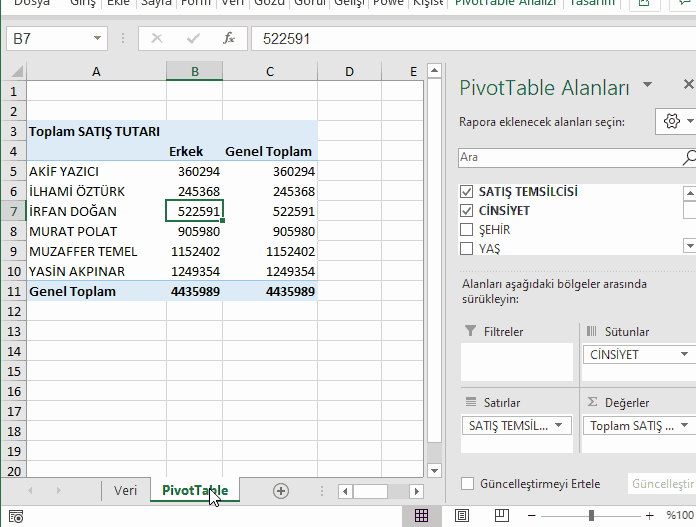Check the YAŞ field checkbox
Screen dimensions: 696x527
(467, 248)
